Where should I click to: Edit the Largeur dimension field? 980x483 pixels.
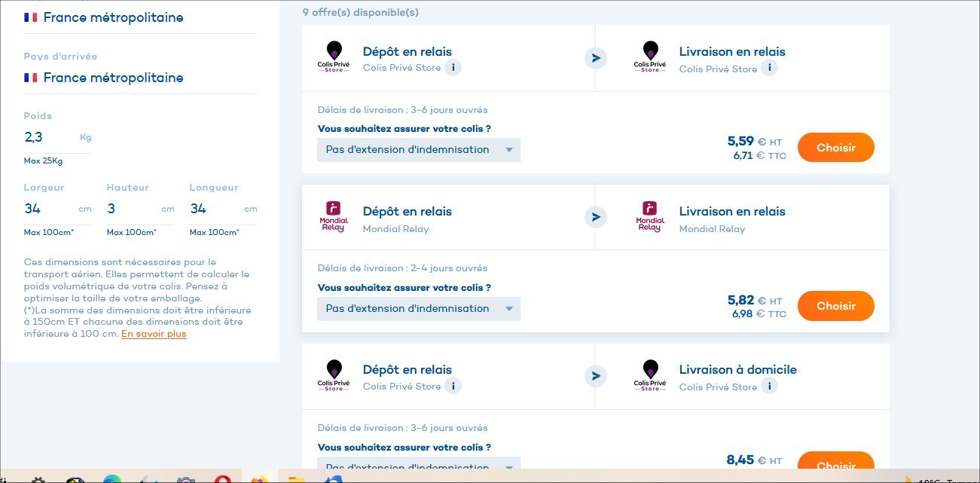pyautogui.click(x=58, y=209)
